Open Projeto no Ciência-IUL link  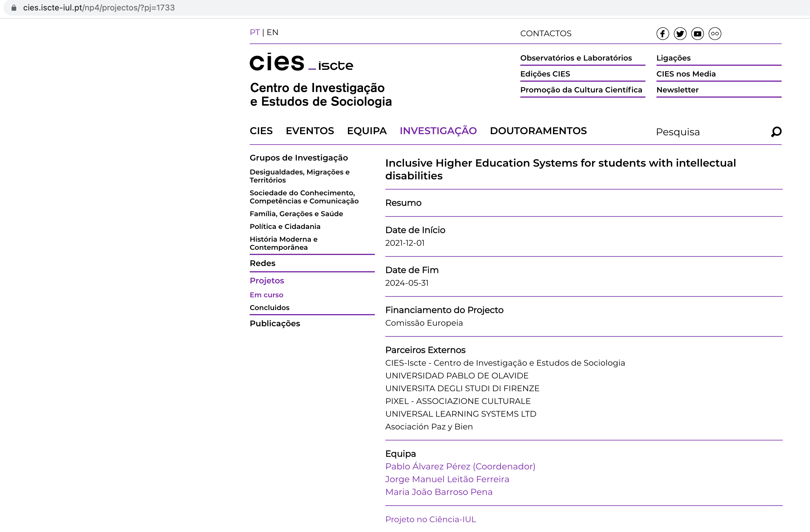click(430, 520)
